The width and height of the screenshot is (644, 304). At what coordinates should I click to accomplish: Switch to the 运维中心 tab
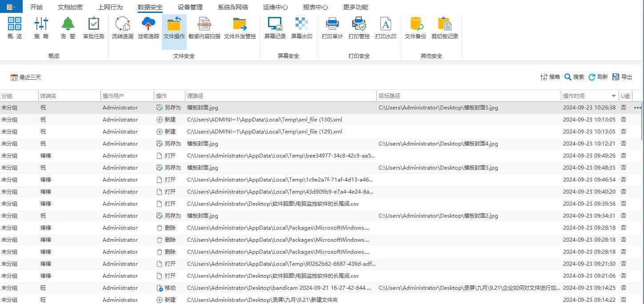[x=276, y=7]
